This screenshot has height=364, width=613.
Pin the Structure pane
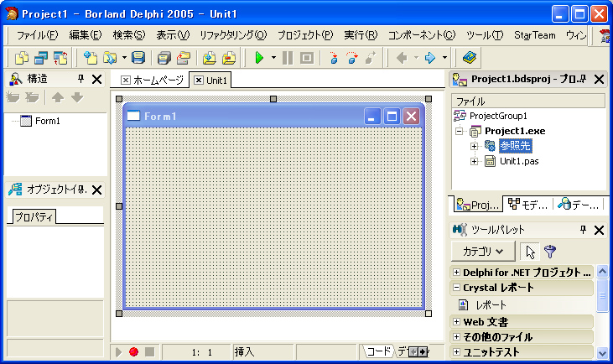click(81, 79)
